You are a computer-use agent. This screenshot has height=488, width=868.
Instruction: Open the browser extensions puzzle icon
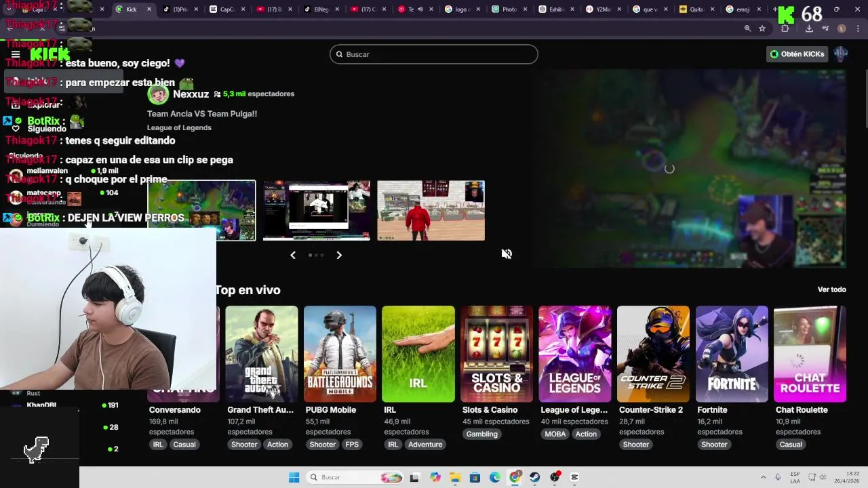point(785,28)
